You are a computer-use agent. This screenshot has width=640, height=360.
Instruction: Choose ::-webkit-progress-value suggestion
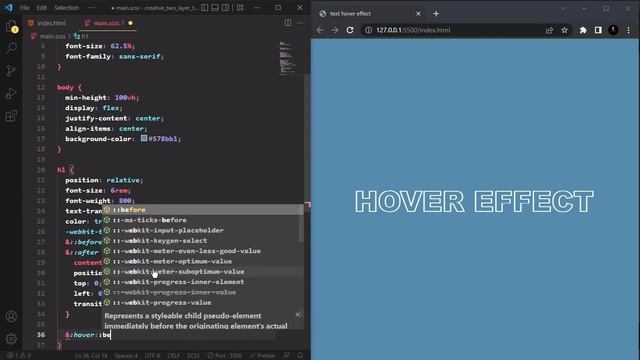point(202,302)
